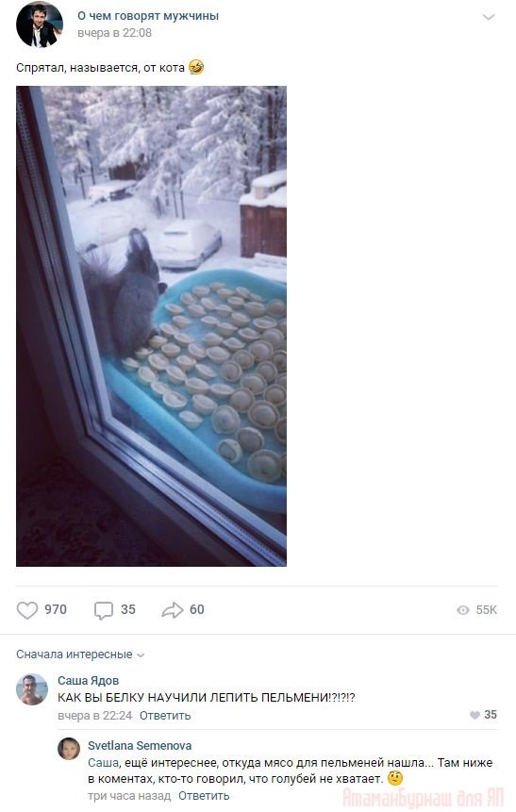Open the squirrel and pelmeni photo
Screen dimensions: 516x812
pos(151,326)
